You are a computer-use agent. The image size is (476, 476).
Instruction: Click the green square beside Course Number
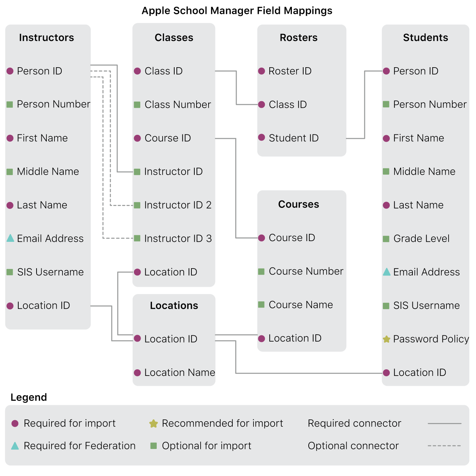pos(262,271)
